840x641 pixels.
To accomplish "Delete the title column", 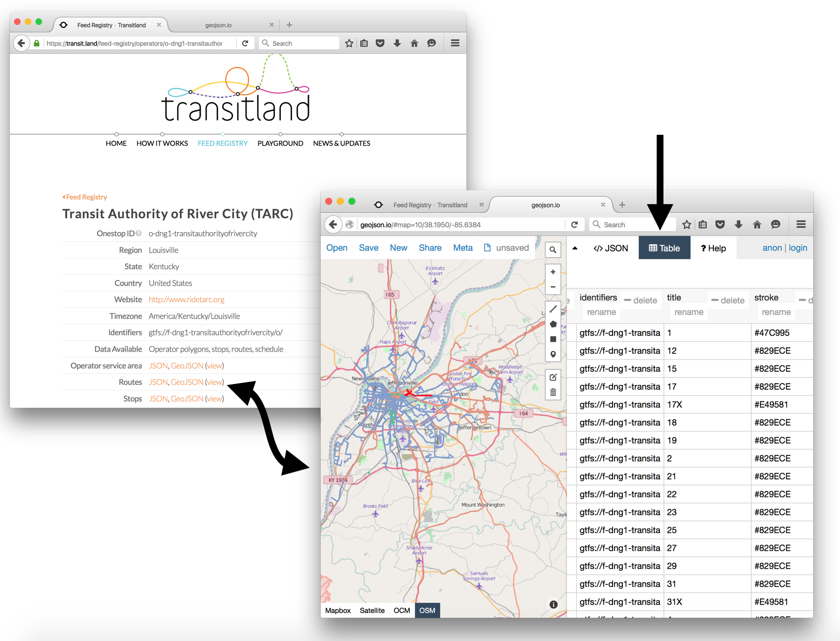I will click(728, 300).
